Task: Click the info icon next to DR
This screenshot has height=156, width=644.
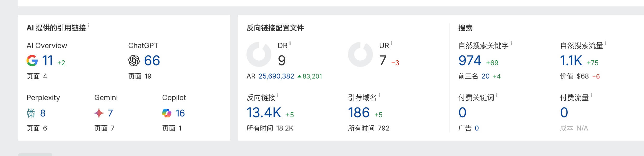Action: click(290, 43)
